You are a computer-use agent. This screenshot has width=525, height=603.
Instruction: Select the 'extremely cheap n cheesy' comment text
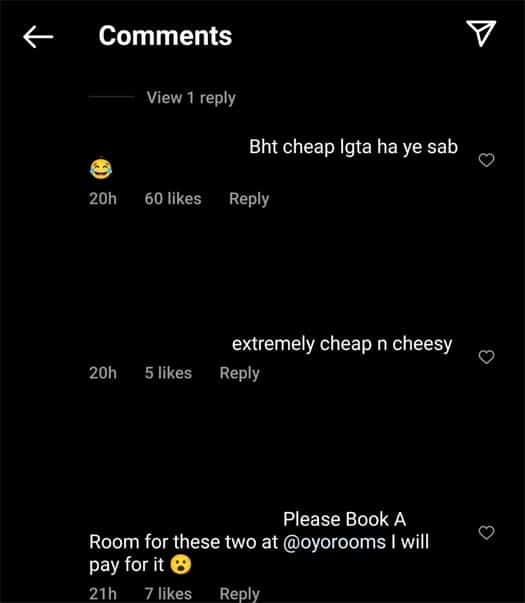point(342,344)
